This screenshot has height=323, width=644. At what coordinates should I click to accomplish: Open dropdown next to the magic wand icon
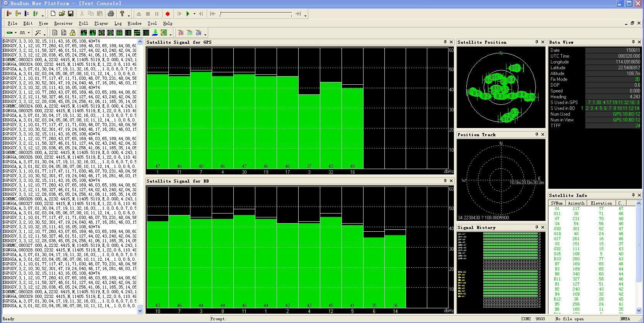coord(44,34)
